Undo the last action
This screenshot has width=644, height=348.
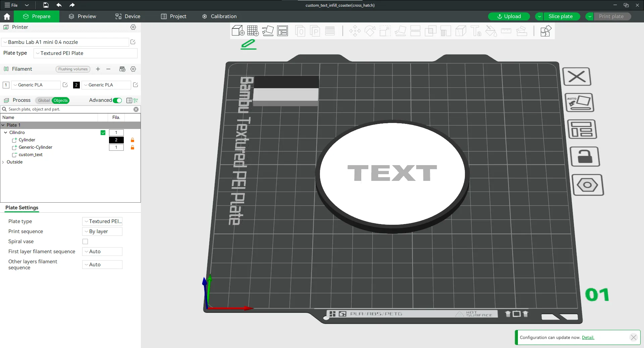pos(59,5)
